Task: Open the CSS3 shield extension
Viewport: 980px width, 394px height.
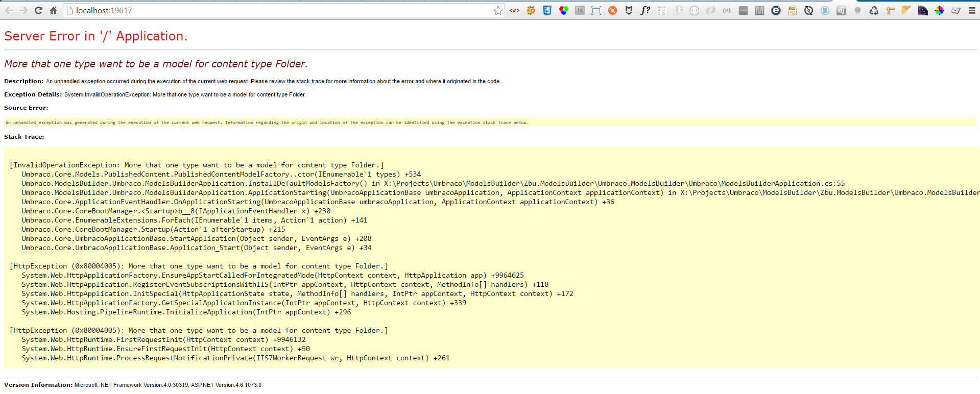Action: pos(547,10)
